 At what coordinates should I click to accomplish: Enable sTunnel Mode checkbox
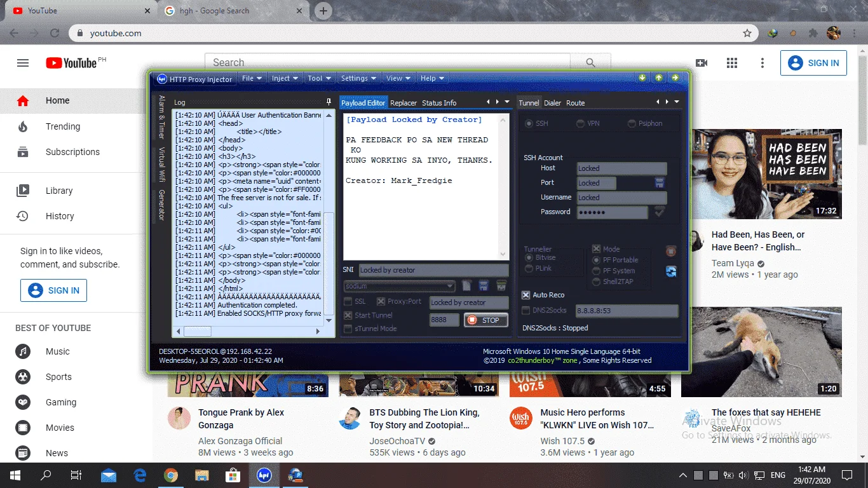(x=348, y=329)
